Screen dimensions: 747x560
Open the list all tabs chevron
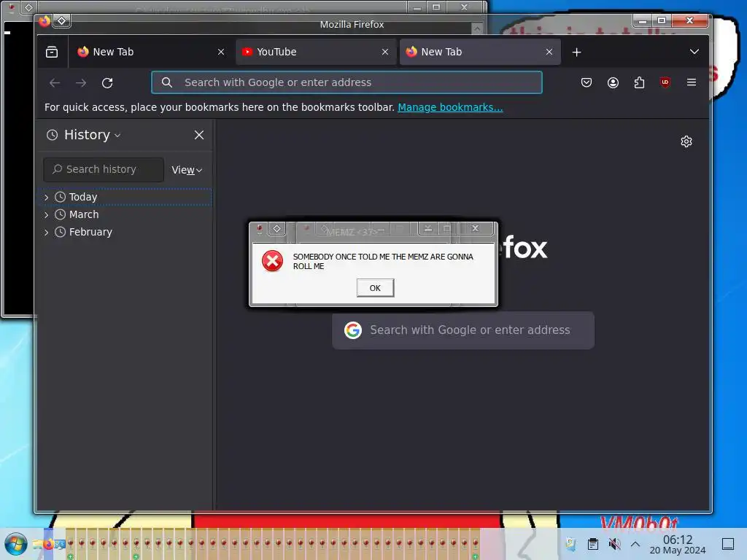click(x=694, y=52)
